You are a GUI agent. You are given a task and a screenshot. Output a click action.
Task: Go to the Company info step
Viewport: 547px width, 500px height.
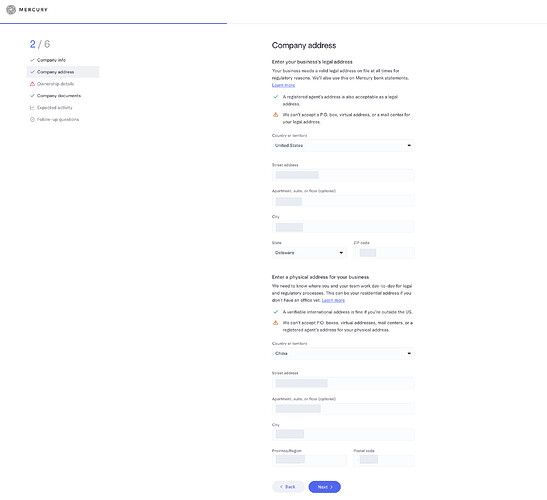[51, 60]
